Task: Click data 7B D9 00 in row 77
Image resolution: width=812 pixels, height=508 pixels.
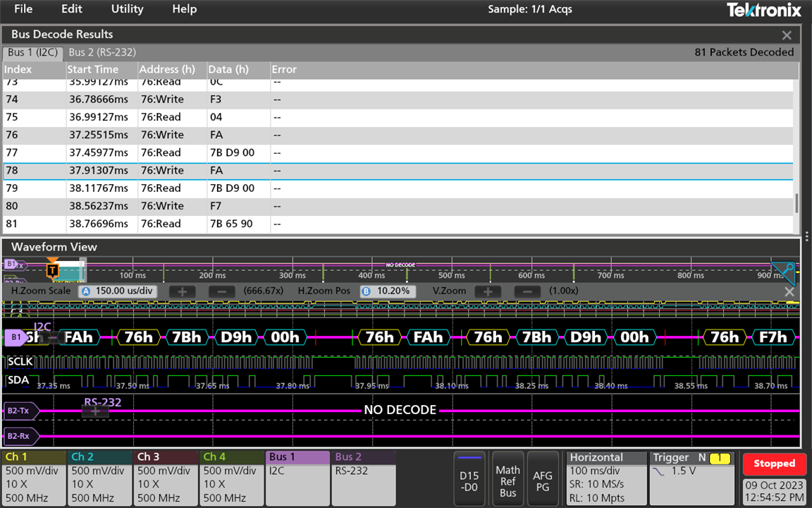Action: point(232,153)
